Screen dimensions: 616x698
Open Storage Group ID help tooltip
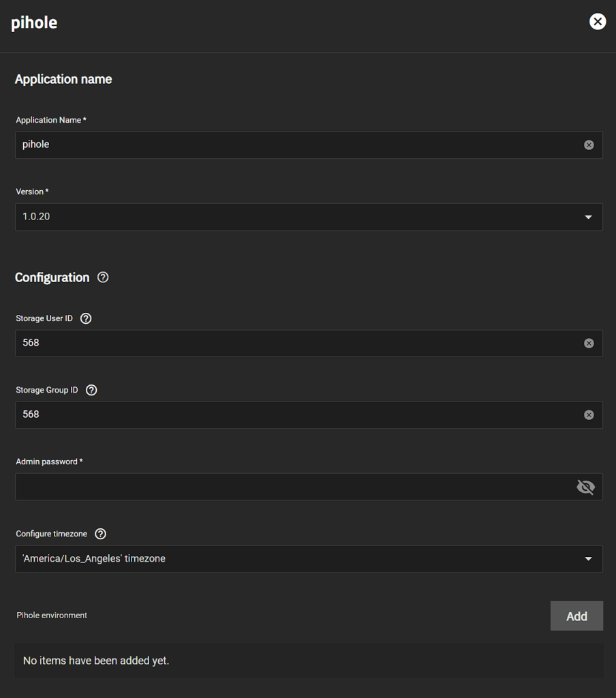point(91,390)
